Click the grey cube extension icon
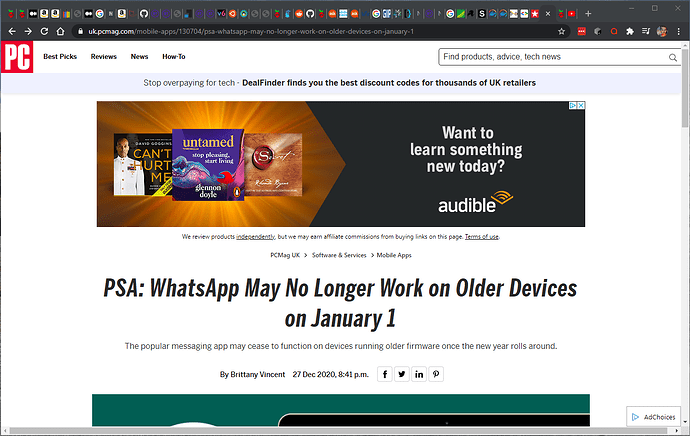Viewport: 690px width, 436px height. pos(598,31)
